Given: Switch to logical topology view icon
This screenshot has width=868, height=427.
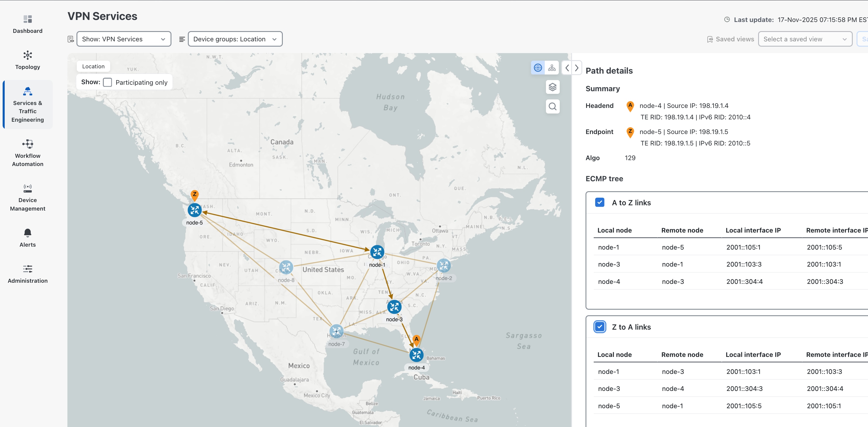Looking at the screenshot, I should (x=552, y=68).
